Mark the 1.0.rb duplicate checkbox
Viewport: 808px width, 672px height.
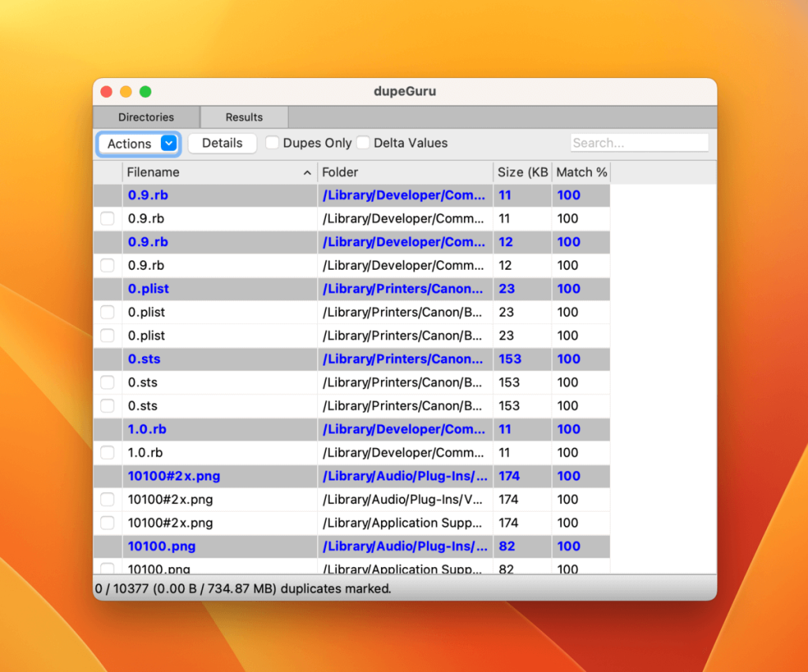coord(107,453)
